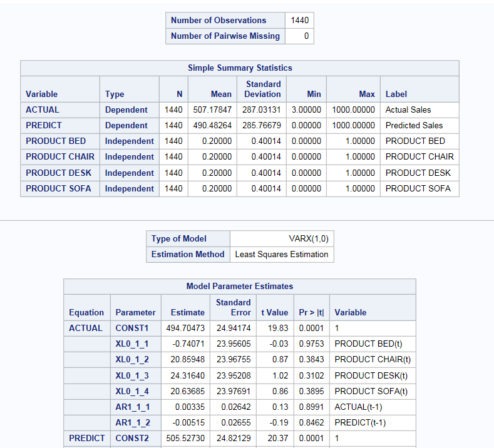494x448 pixels.
Task: Click the PRODUCT DESK(t) variable cell
Action: (x=371, y=375)
